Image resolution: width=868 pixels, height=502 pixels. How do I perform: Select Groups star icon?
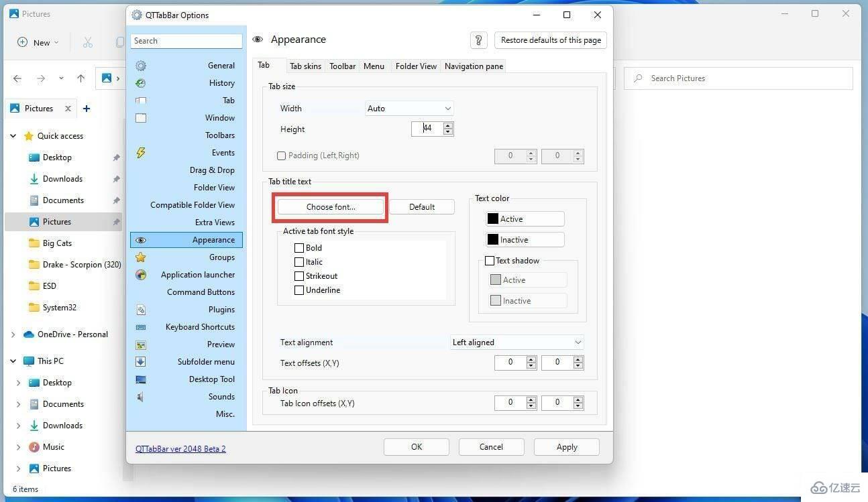[141, 257]
